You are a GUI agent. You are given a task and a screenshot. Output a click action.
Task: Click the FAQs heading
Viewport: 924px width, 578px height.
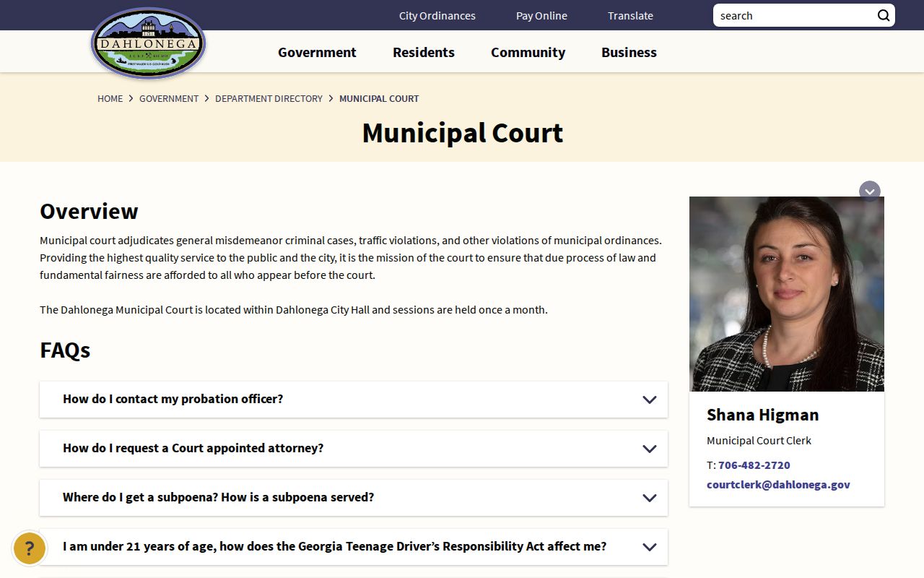tap(65, 350)
